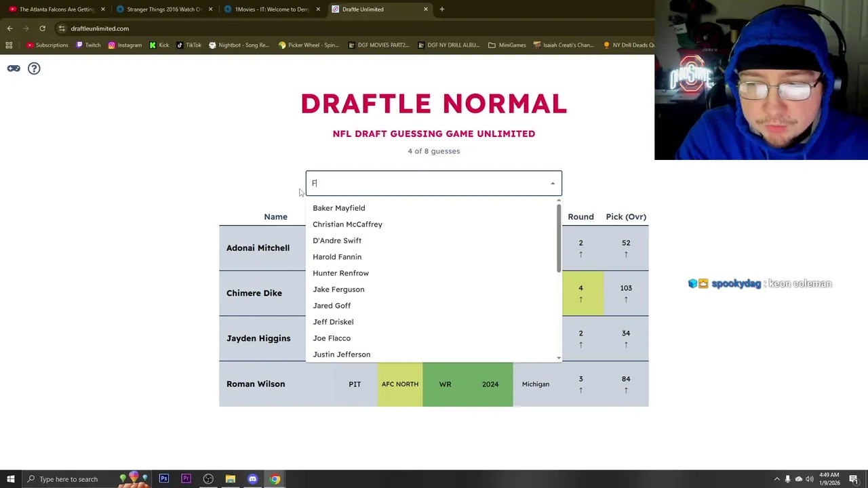Select Hunter Renfrow from the list
This screenshot has width=868, height=488.
coord(433,273)
